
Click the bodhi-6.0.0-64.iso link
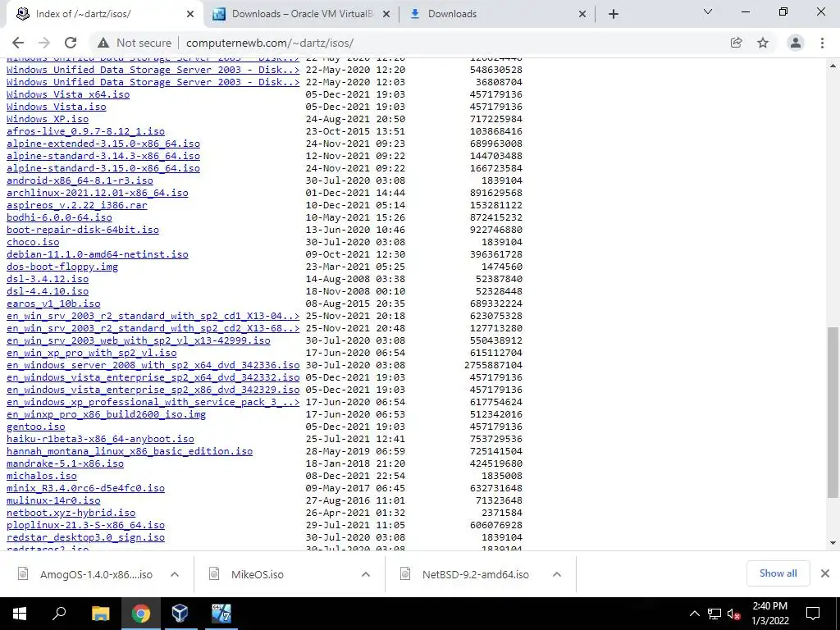pyautogui.click(x=59, y=217)
